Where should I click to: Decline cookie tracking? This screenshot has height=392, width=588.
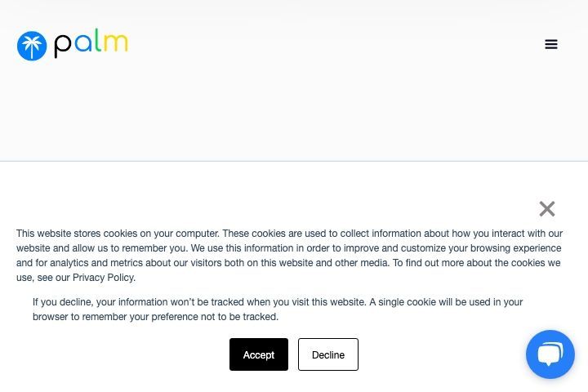click(x=328, y=354)
